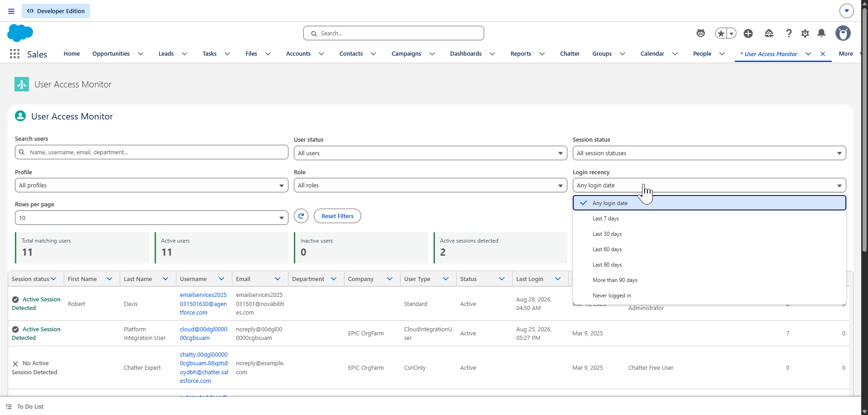
Task: Select the 'Last 7 days' option
Action: [709, 219]
